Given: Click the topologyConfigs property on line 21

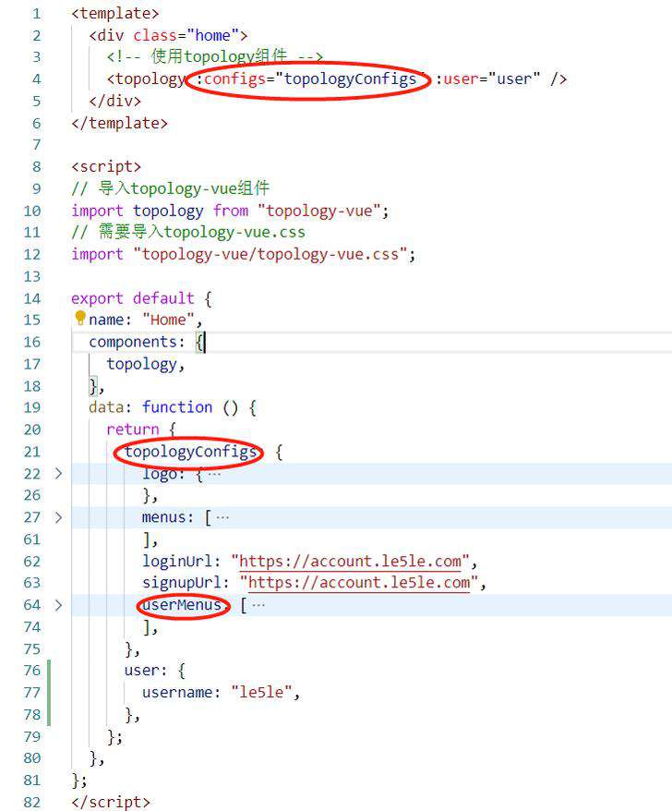Looking at the screenshot, I should [190, 452].
